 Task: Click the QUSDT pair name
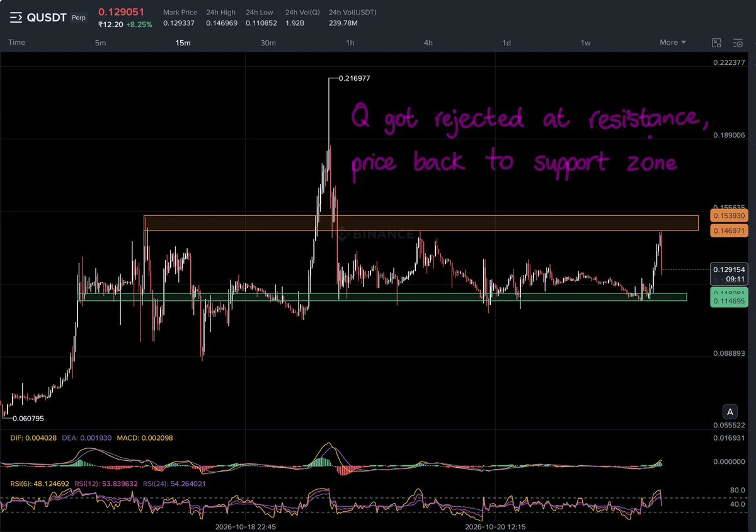pyautogui.click(x=47, y=18)
